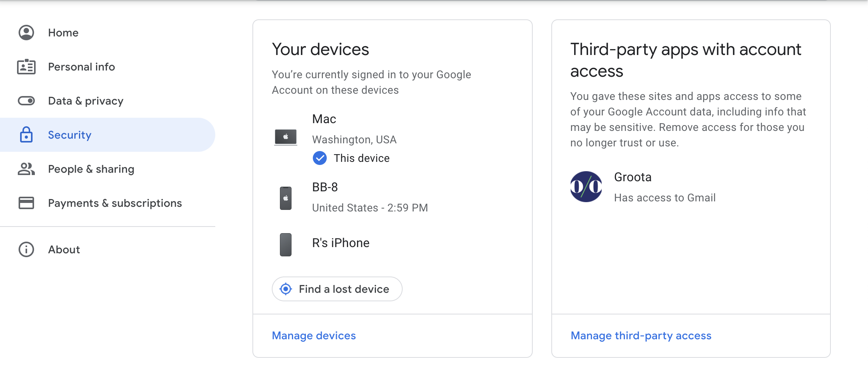This screenshot has height=371, width=868.
Task: Click the People & sharing icon
Action: coord(26,169)
